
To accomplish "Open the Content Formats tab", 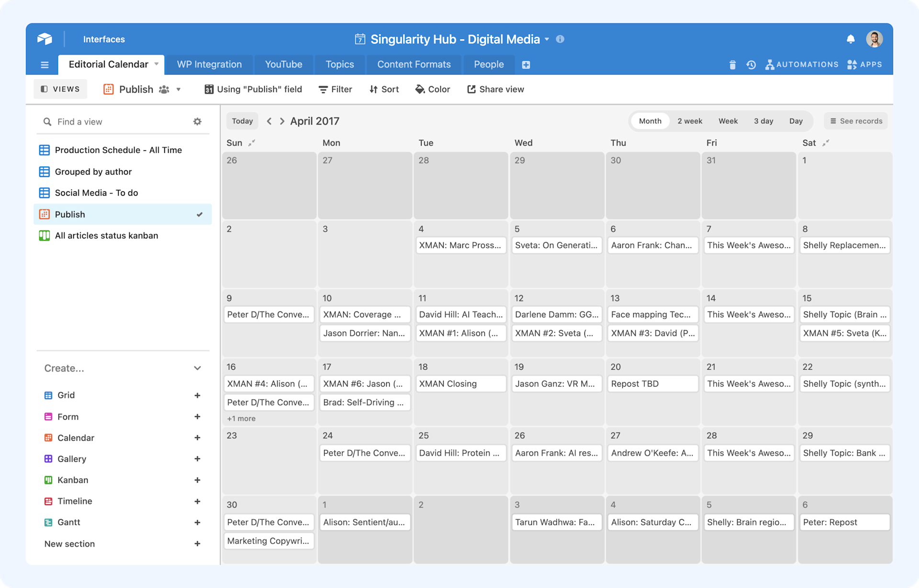I will pyautogui.click(x=414, y=65).
